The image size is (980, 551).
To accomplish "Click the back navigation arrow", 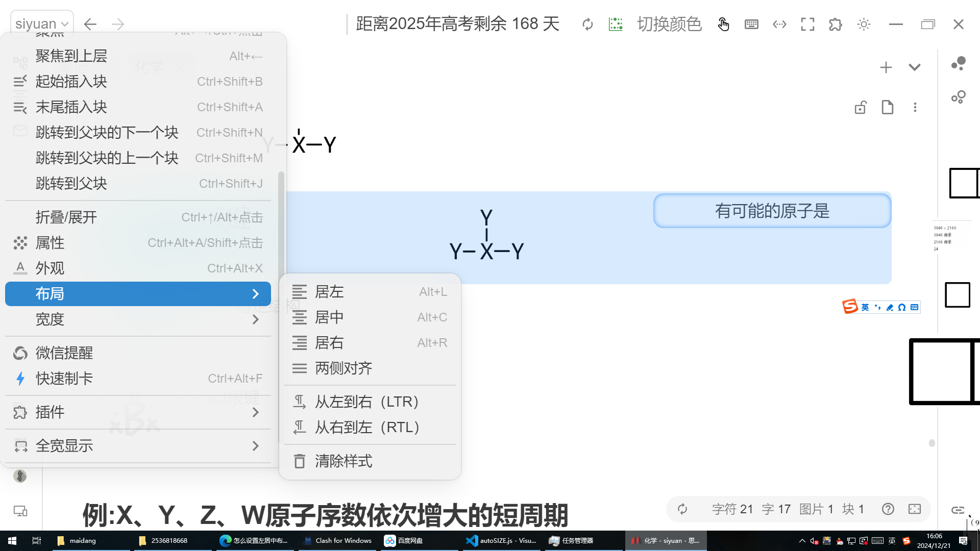I will pos(90,24).
